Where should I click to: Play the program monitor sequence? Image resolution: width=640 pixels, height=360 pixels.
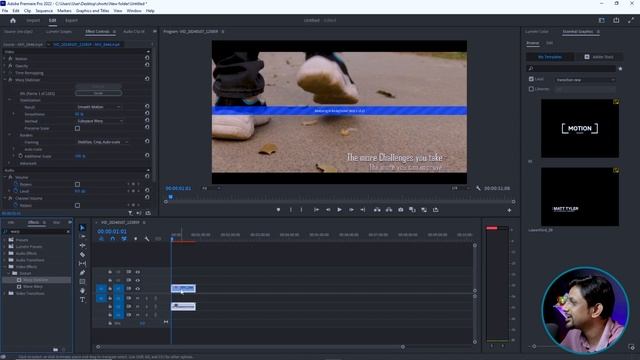tap(340, 210)
